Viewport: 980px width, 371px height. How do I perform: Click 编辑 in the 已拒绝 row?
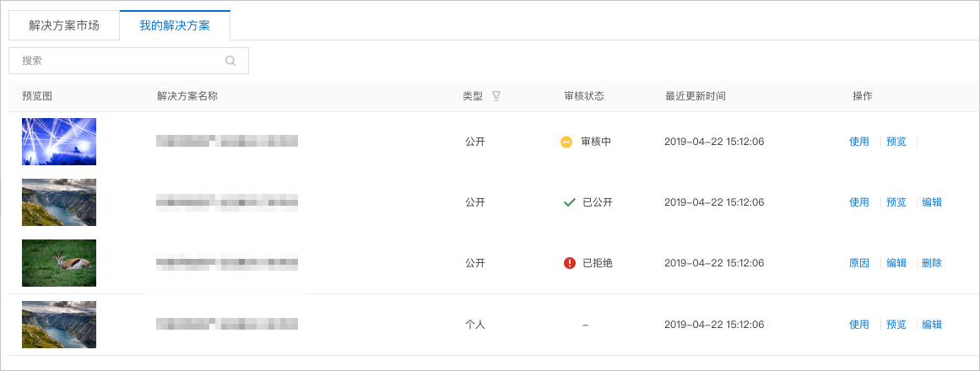tap(896, 263)
